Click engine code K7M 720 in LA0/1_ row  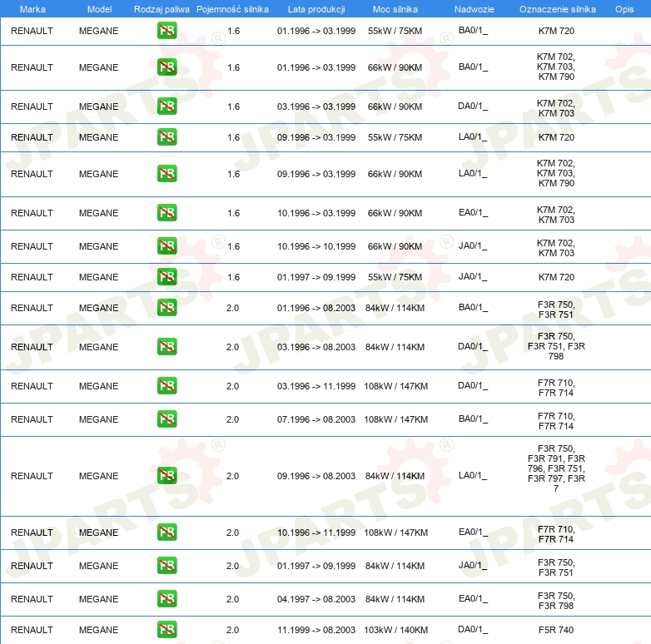(x=556, y=137)
